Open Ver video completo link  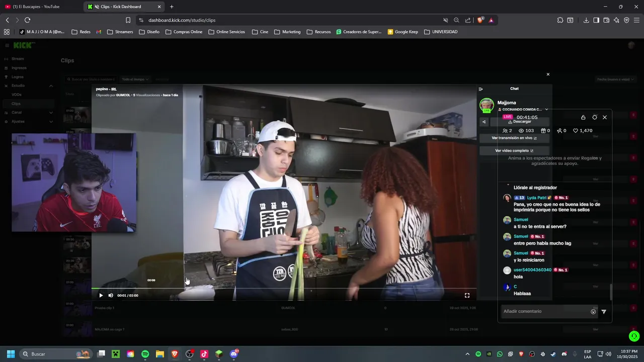tap(514, 150)
